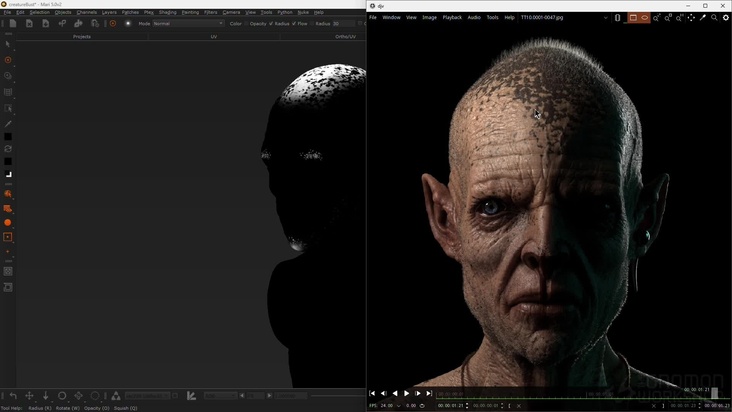The width and height of the screenshot is (732, 412).
Task: Click the djv current time field 00:00:01:21
Action: [450, 405]
